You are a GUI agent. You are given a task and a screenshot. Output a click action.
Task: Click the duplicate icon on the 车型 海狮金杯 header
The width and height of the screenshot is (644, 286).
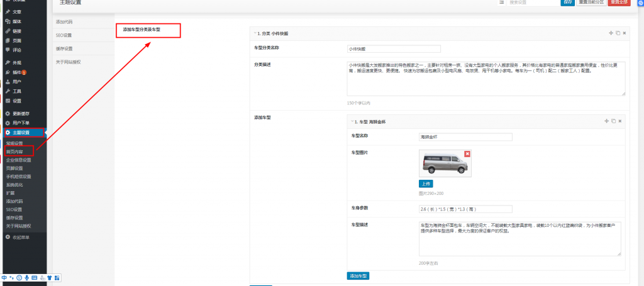(613, 121)
